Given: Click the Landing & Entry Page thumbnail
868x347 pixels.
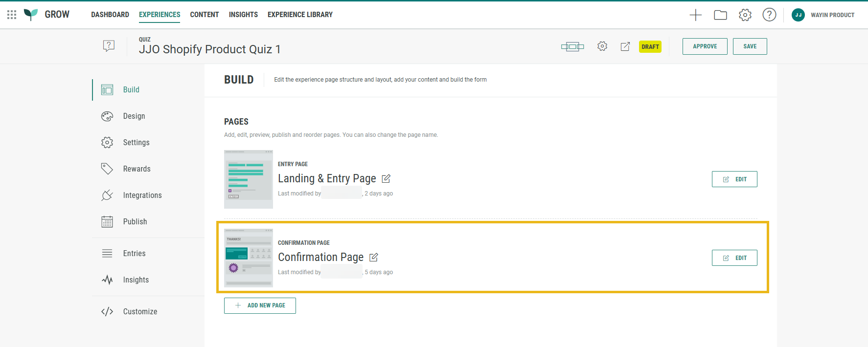Looking at the screenshot, I should tap(249, 179).
